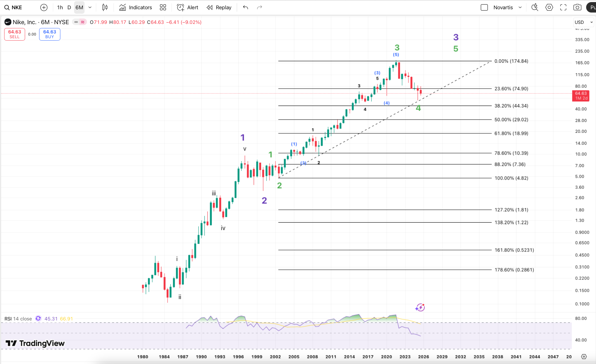Toggle the RSI refresh circular icon

coord(38,319)
